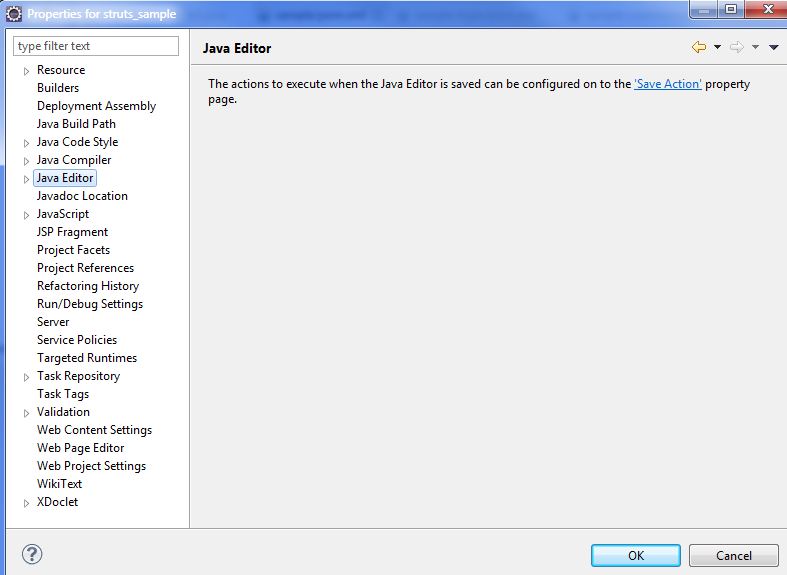Open the view menu triangle in the page header
This screenshot has width=787, height=575.
click(x=773, y=48)
